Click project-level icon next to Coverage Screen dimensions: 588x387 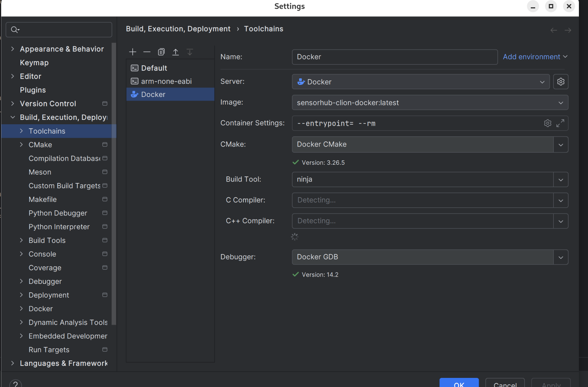(x=105, y=267)
